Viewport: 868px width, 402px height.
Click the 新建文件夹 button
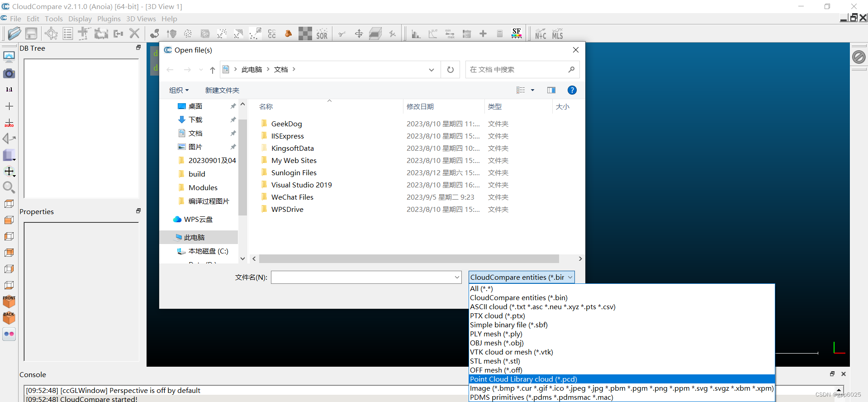click(x=222, y=90)
